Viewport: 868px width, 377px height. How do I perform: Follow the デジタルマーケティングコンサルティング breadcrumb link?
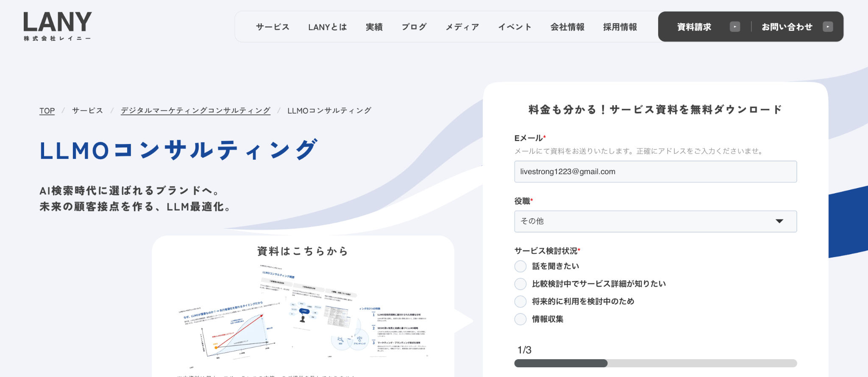195,111
